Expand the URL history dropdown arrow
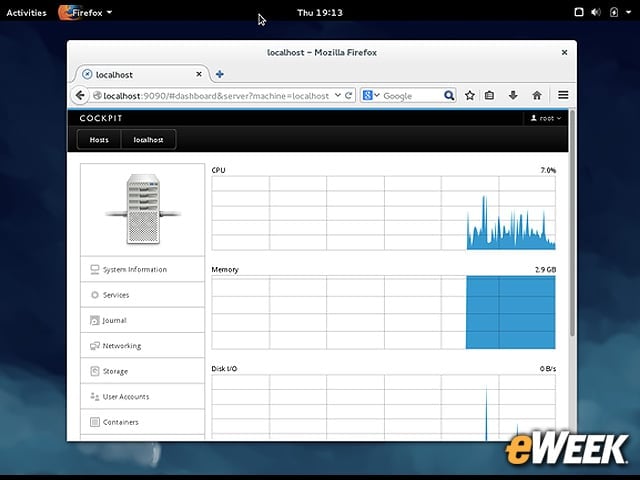The width and height of the screenshot is (640, 480). [x=338, y=95]
